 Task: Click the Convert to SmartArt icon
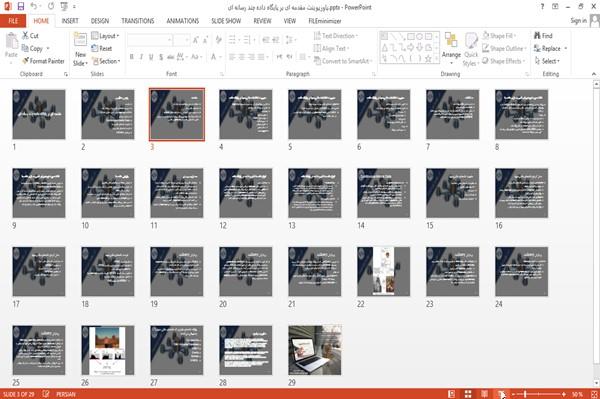click(x=317, y=61)
